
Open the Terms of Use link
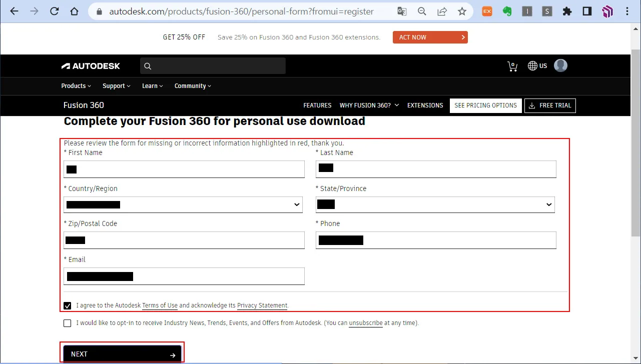tap(160, 305)
